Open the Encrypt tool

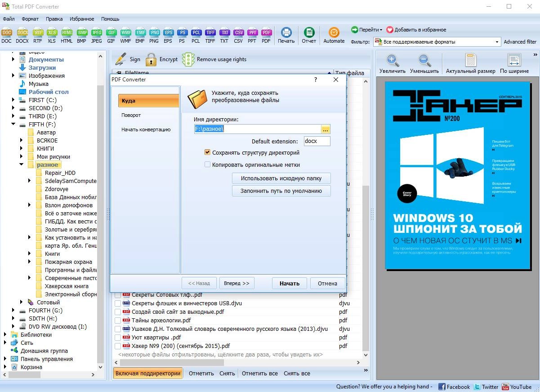click(x=161, y=59)
